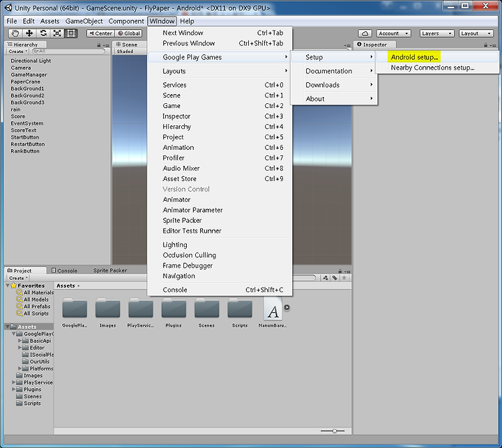Open the File menu

(x=12, y=21)
